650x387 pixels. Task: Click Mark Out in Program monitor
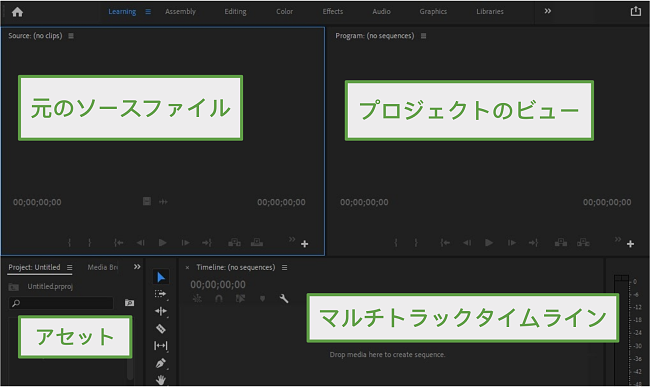[x=416, y=243]
